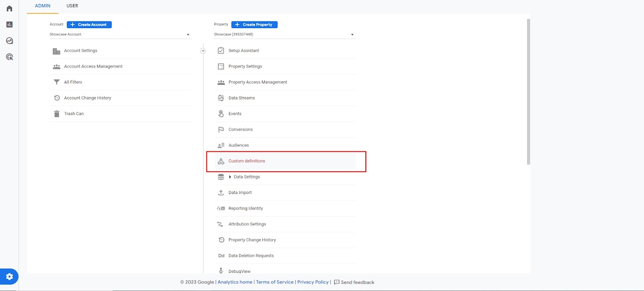
Task: Open Account Access Management label
Action: (93, 66)
